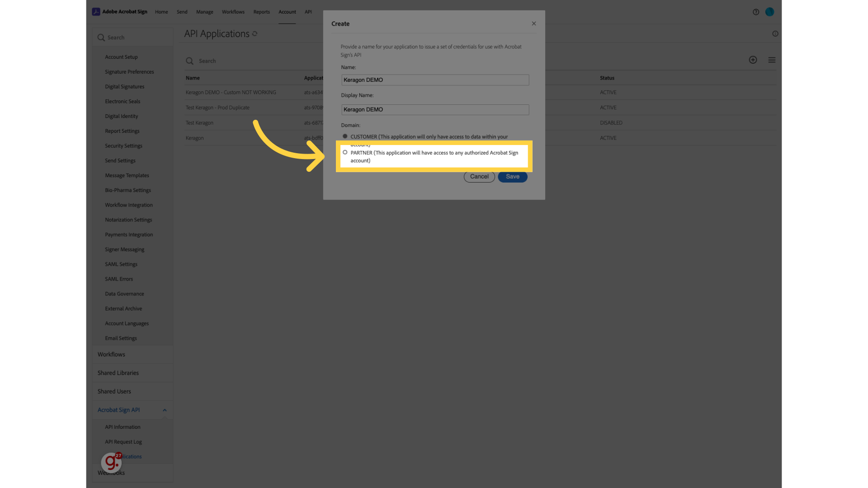Open Data Governance
This screenshot has height=488, width=868.
(x=125, y=294)
